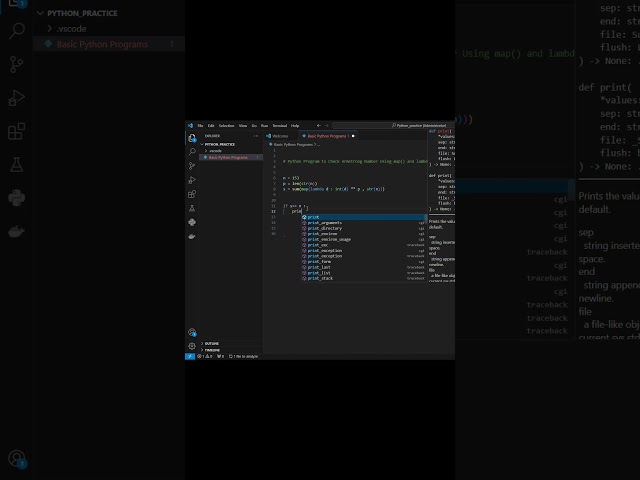Choose the cgi print_exception suggestion
The image size is (640, 480).
[x=363, y=251]
